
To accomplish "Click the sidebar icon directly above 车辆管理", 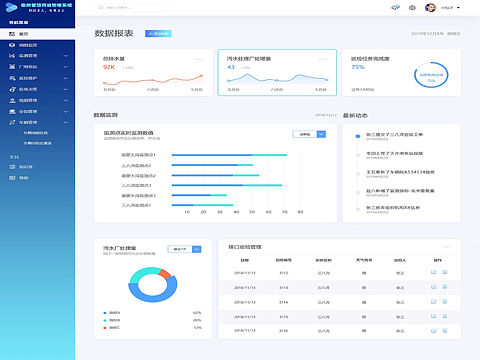I will coord(12,111).
